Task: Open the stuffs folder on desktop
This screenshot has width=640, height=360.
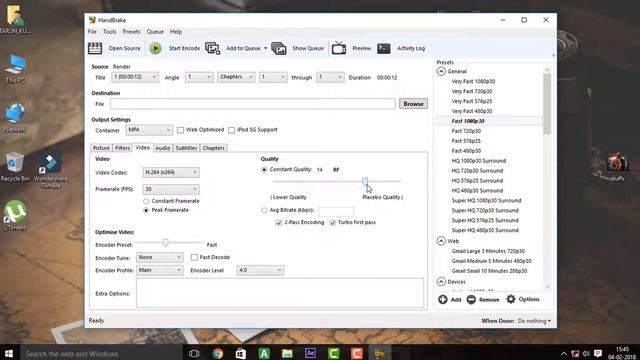Action: (617, 167)
